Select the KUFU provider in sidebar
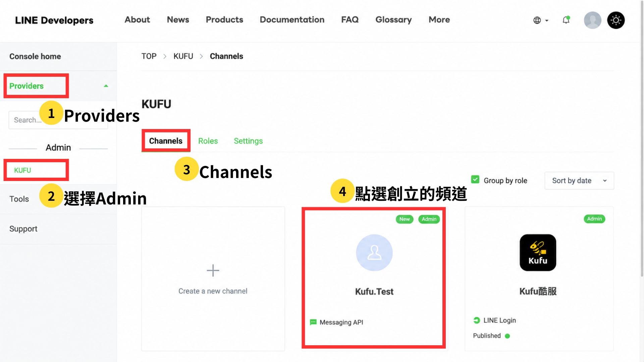 tap(22, 170)
